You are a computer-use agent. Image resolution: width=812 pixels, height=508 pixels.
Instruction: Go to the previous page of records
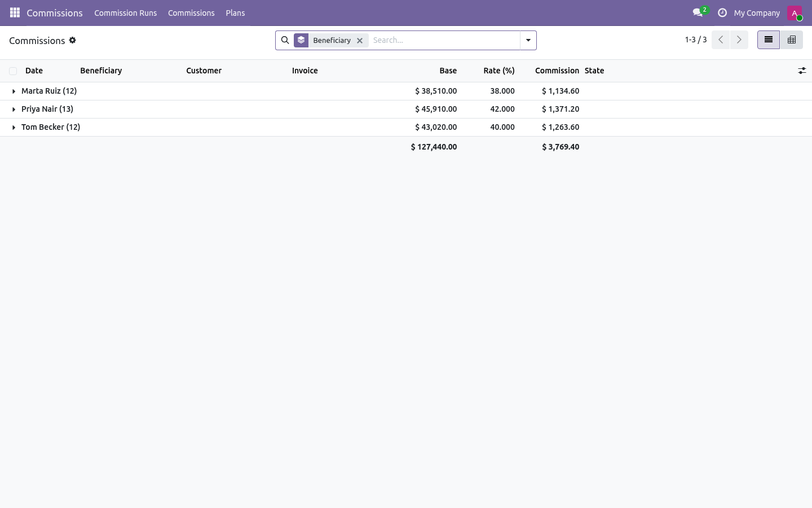point(721,40)
